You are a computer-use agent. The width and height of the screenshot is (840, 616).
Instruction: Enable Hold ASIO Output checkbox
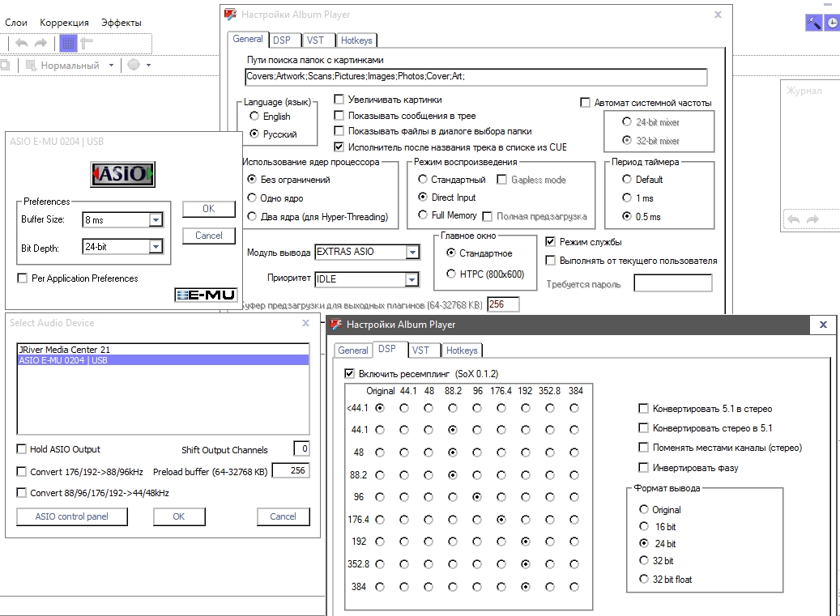point(21,449)
